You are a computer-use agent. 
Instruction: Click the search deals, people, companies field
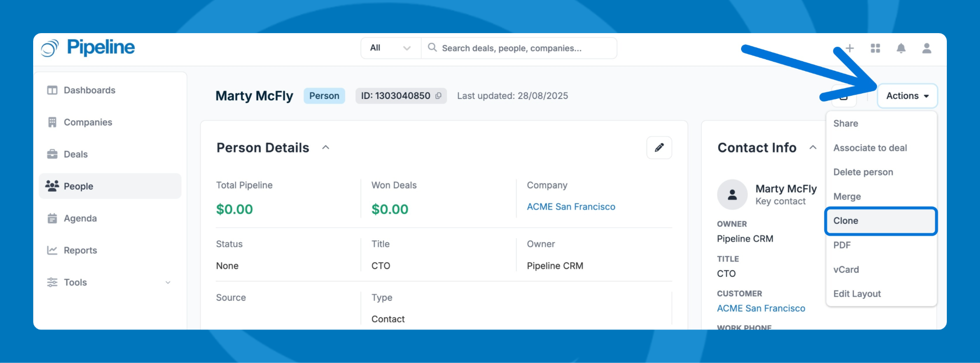pyautogui.click(x=519, y=48)
